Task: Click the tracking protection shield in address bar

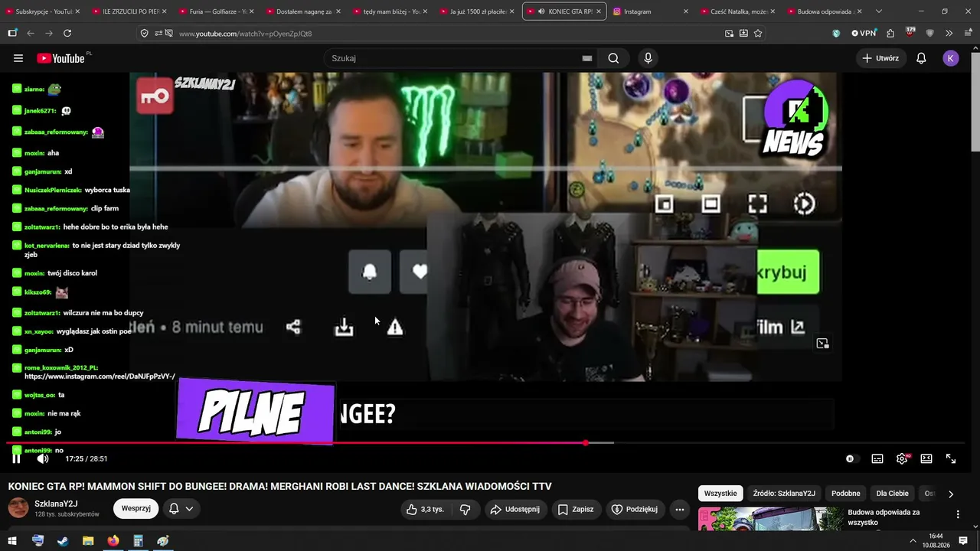Action: pos(145,34)
